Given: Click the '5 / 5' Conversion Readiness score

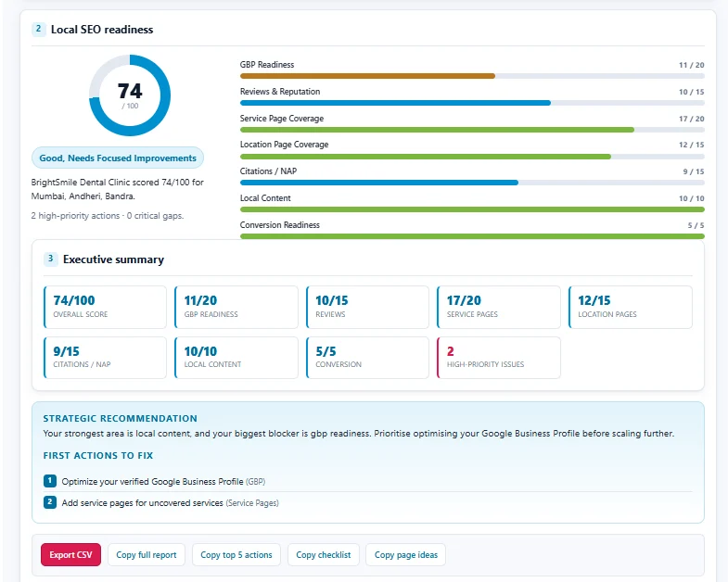Looking at the screenshot, I should 696,225.
